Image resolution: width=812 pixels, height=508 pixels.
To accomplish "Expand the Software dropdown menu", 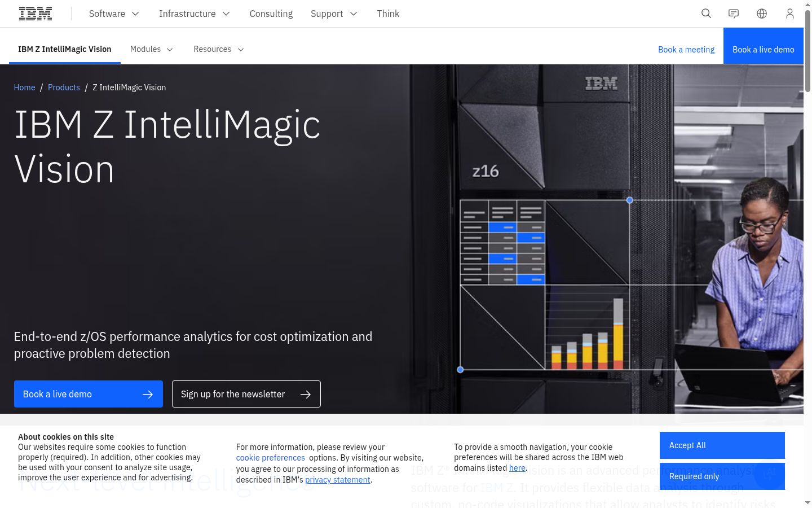I will [114, 14].
